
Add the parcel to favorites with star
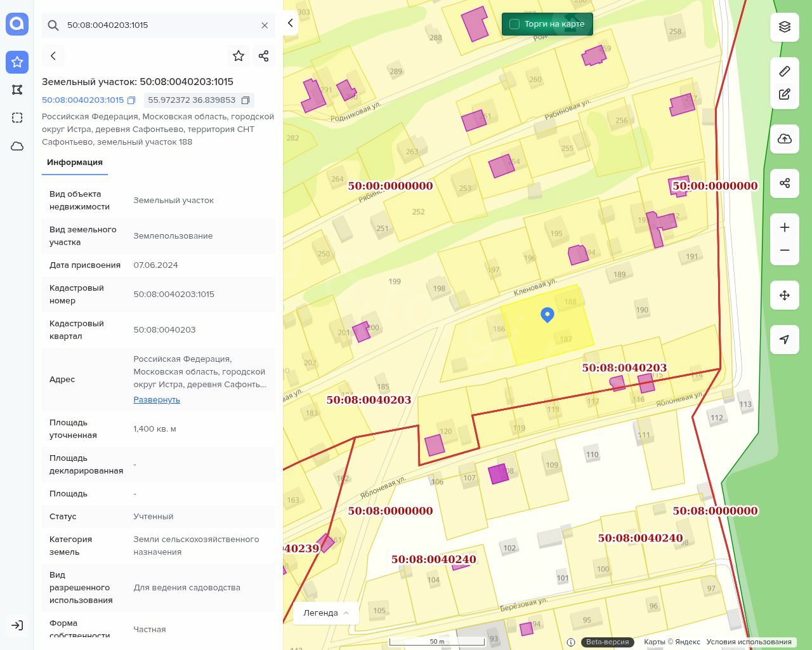point(239,56)
